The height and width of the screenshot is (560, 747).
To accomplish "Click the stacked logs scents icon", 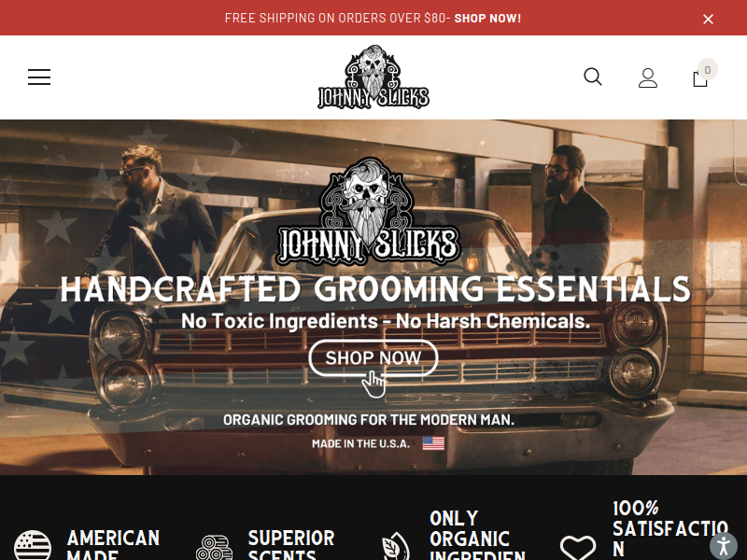I will coord(215,547).
